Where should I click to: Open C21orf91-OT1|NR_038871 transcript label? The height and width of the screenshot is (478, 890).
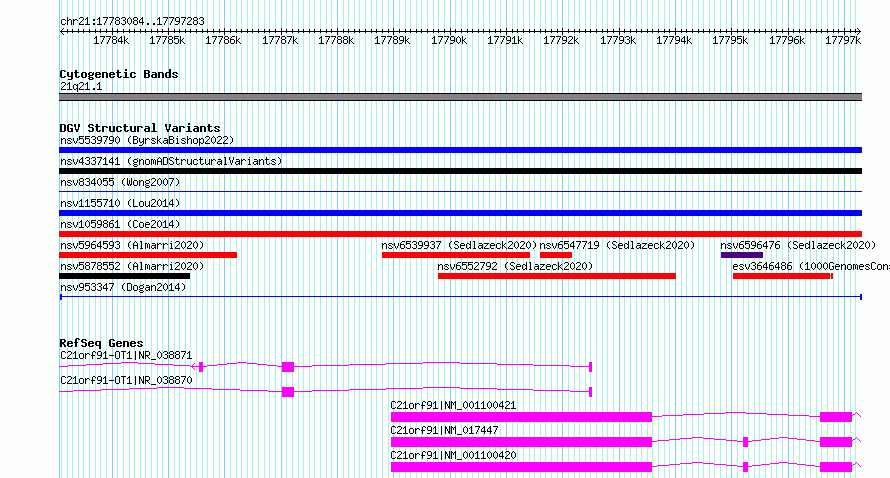pyautogui.click(x=126, y=355)
